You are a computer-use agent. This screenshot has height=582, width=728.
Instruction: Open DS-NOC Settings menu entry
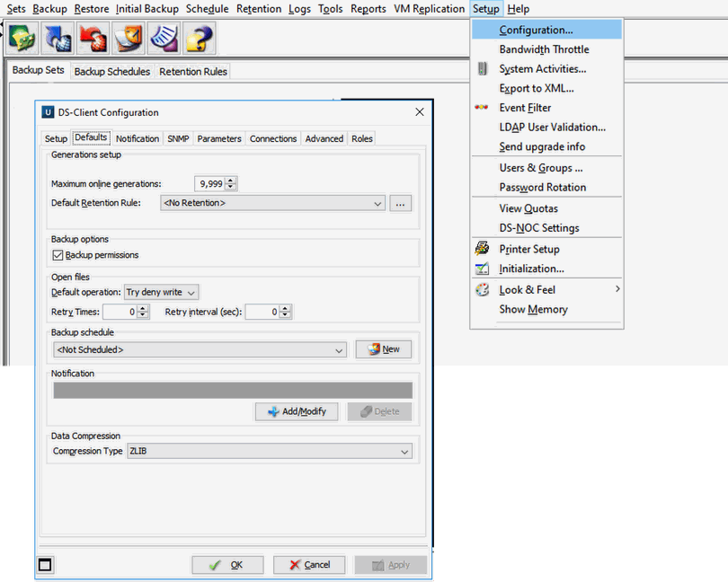point(547,228)
